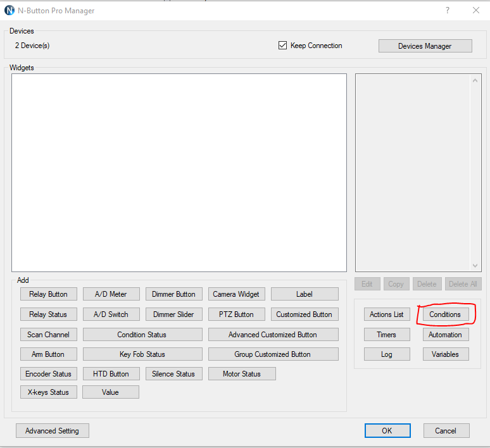490x448 pixels.
Task: Click the N-Button Pro Manager app icon
Action: [x=9, y=10]
